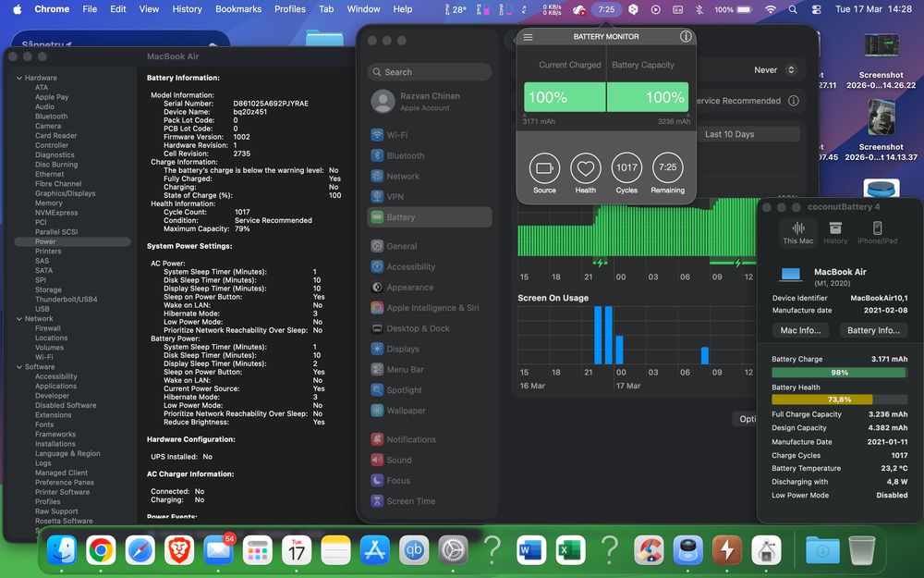Select NVMExpress in the System Information sidebar
This screenshot has height=578, width=924.
[x=56, y=213]
